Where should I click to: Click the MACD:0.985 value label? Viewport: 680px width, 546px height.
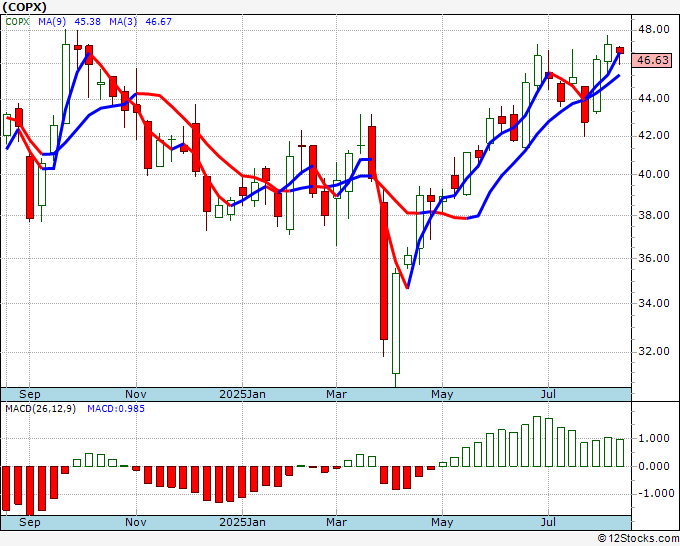pos(116,409)
